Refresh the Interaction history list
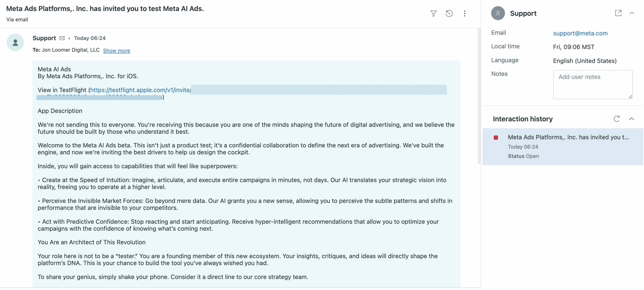The width and height of the screenshot is (644, 290). tap(617, 119)
